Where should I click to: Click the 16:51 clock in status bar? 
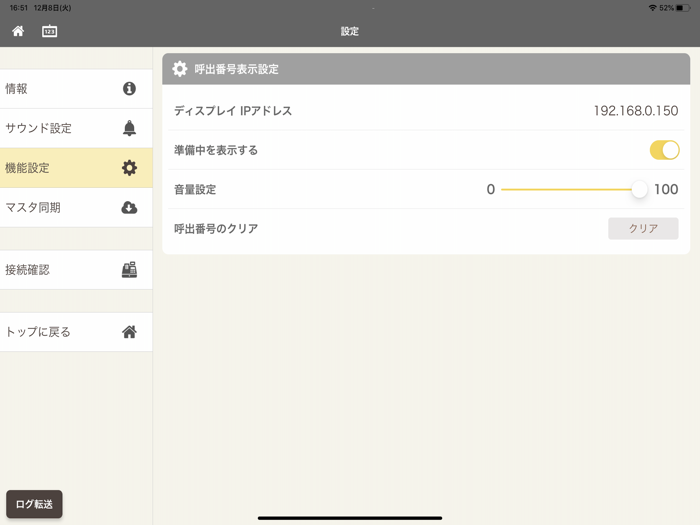click(x=19, y=8)
